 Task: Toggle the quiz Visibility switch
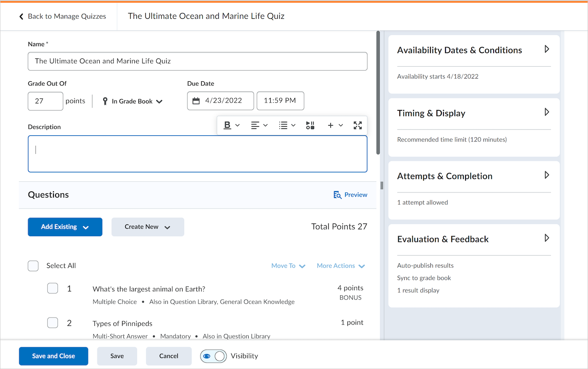click(213, 356)
